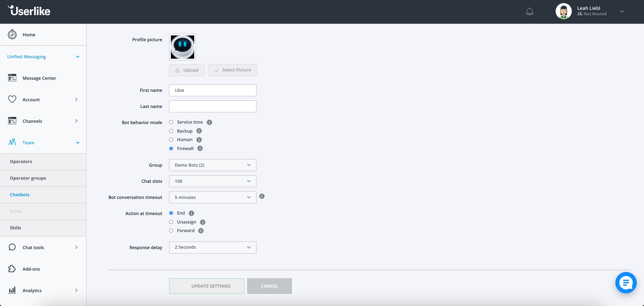Click the Userlike logo
The image size is (644, 306).
click(29, 11)
